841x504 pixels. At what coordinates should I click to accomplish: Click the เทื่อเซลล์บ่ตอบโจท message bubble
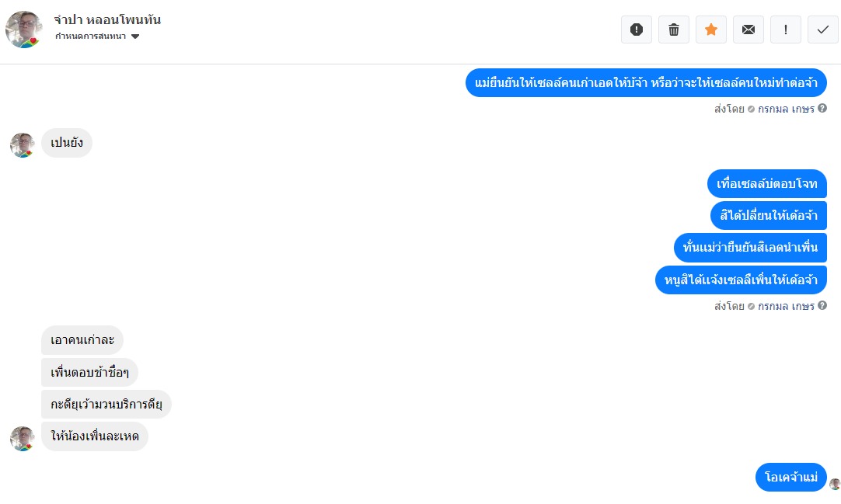click(x=767, y=184)
